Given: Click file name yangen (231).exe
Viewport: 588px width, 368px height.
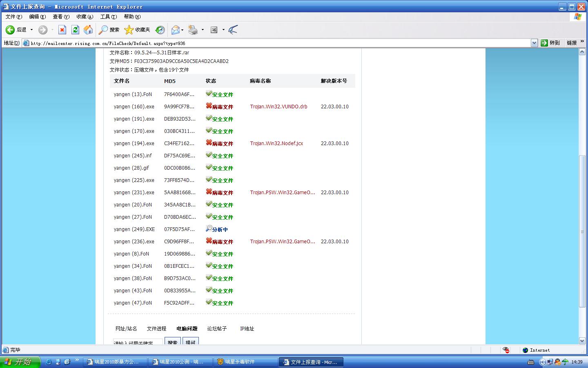Looking at the screenshot, I should point(134,193).
